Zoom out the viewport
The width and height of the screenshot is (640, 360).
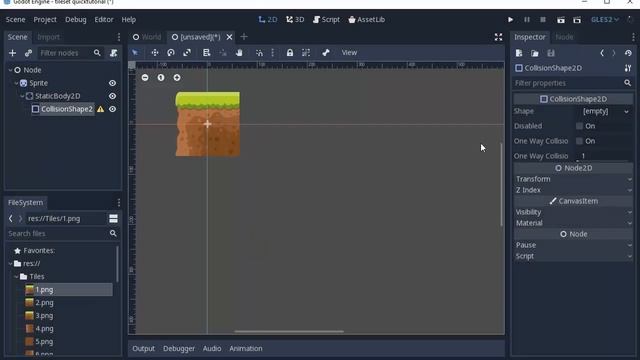click(x=145, y=78)
